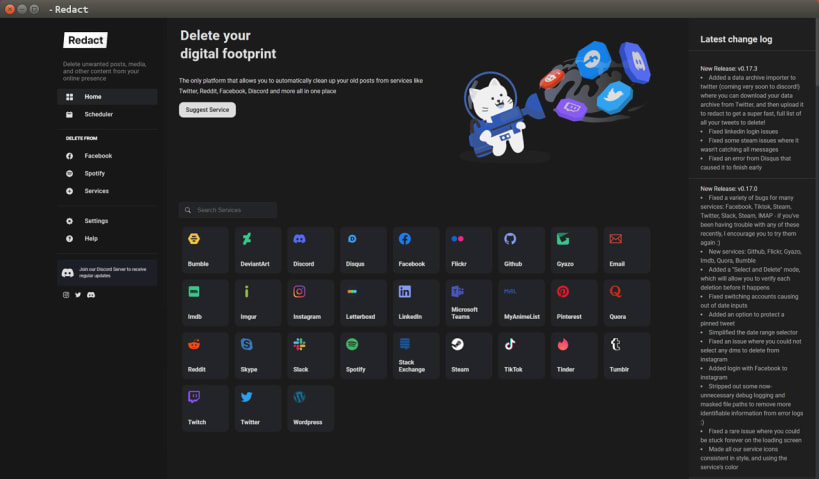Image resolution: width=819 pixels, height=479 pixels.
Task: Click the 'Latest change log' title
Action: click(x=736, y=39)
